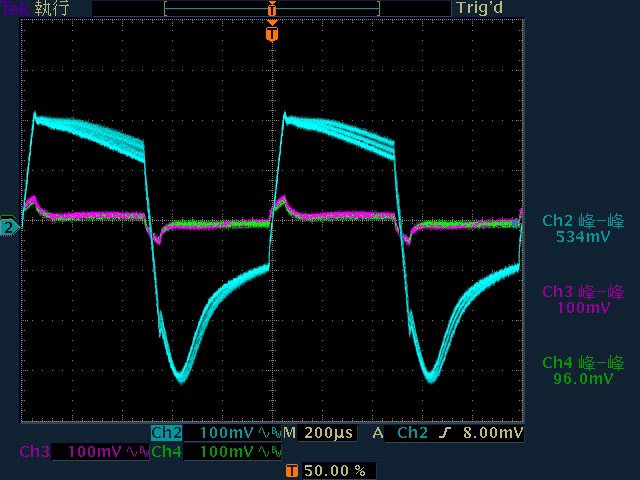Click the Ch2 ground reference marker

click(x=9, y=227)
